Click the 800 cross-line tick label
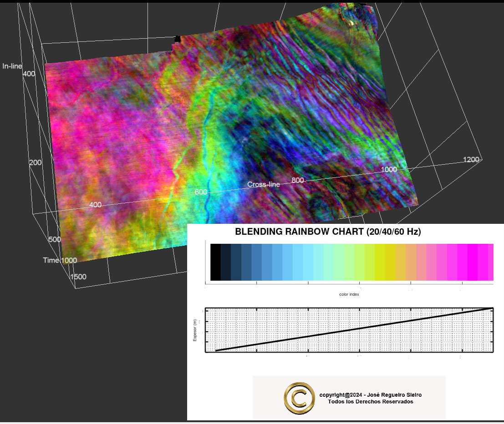The height and width of the screenshot is (424, 504). pos(298,180)
